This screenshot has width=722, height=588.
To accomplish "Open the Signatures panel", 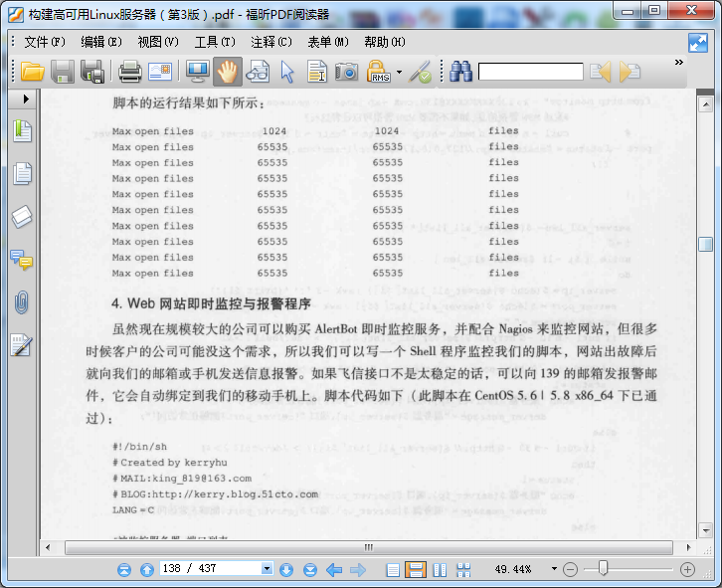I will [x=21, y=345].
